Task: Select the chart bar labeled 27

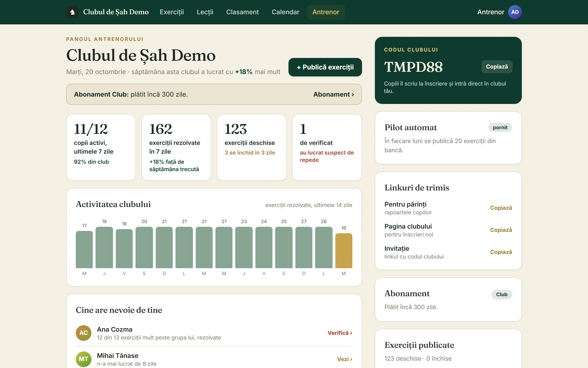Action: [x=304, y=247]
